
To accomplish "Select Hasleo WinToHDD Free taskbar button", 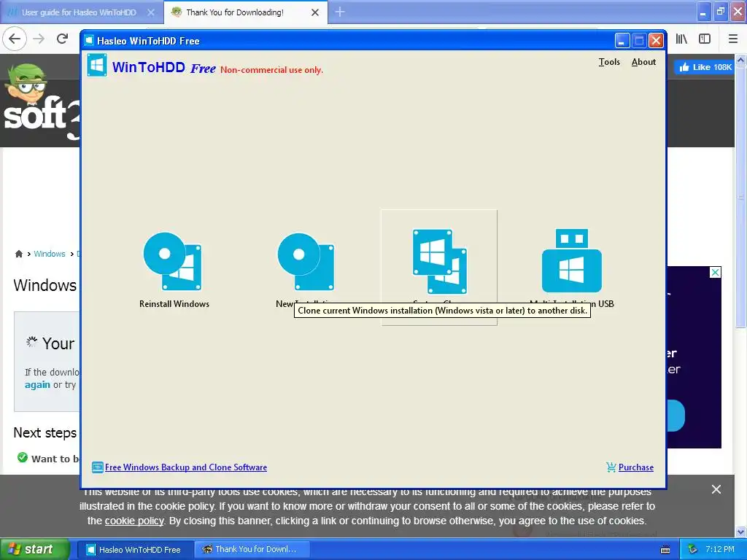I will coord(135,550).
